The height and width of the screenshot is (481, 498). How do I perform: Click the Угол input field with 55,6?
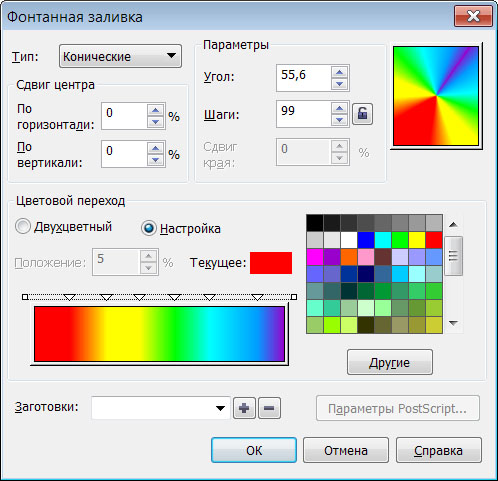304,78
